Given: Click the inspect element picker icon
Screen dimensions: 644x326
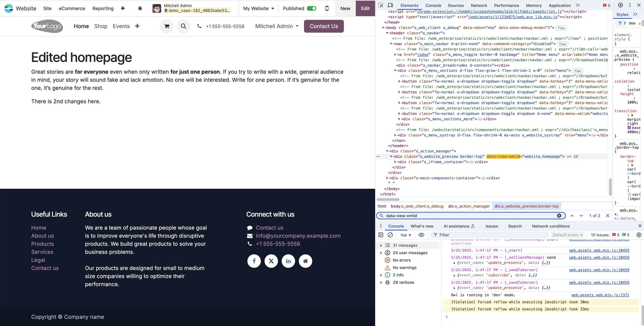Looking at the screenshot, I should pos(381,5).
